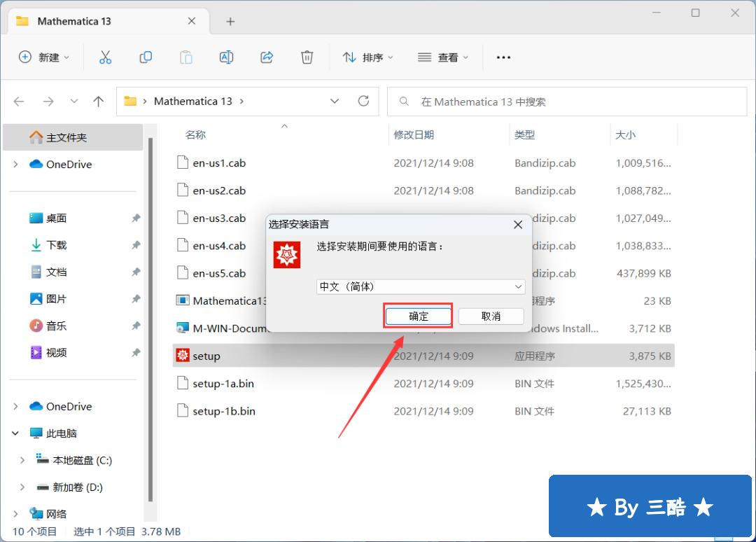
Task: Go back with the left arrow
Action: [x=19, y=102]
